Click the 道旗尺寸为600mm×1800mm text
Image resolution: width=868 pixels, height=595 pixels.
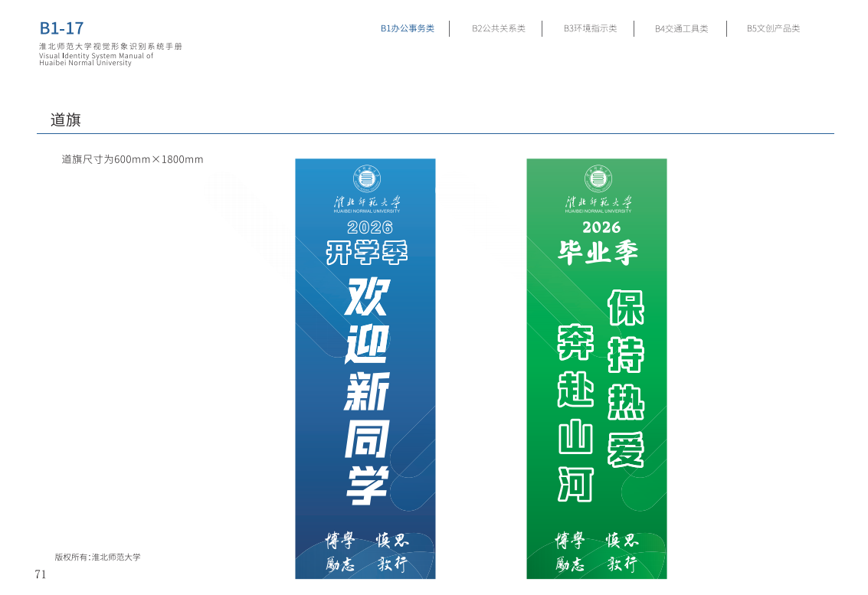click(133, 159)
